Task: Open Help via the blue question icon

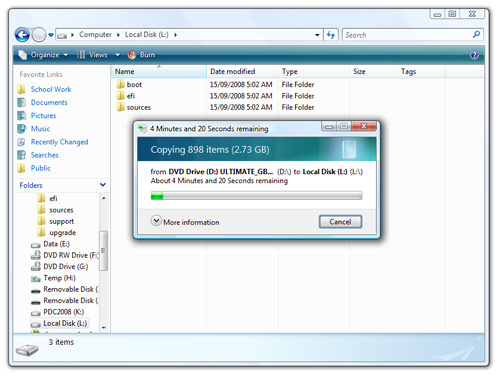Action: [474, 55]
